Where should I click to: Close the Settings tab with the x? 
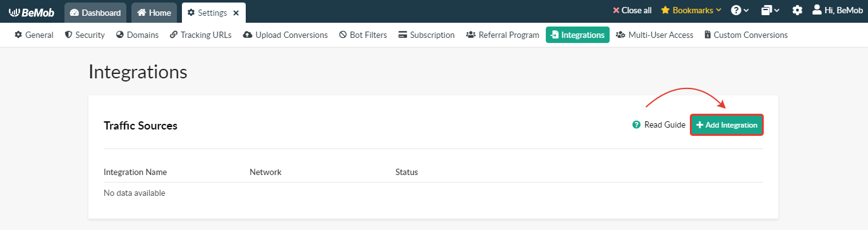click(x=236, y=13)
